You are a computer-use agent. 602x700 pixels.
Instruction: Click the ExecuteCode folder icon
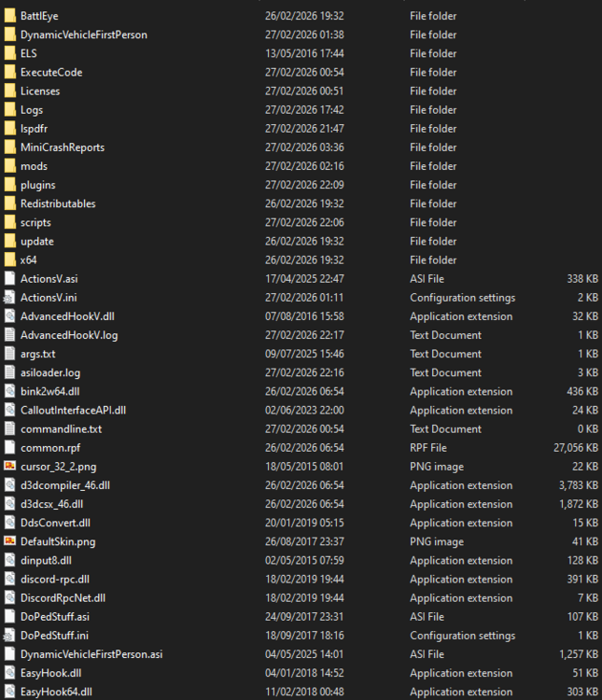[10, 72]
